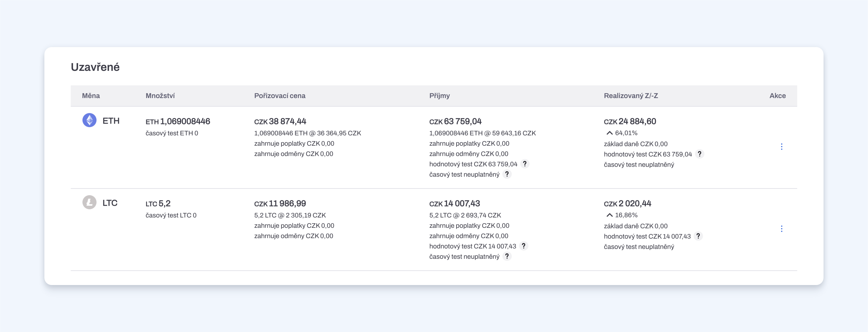The height and width of the screenshot is (332, 868).
Task: Open the three-dot actions menu for ETH
Action: point(781,146)
